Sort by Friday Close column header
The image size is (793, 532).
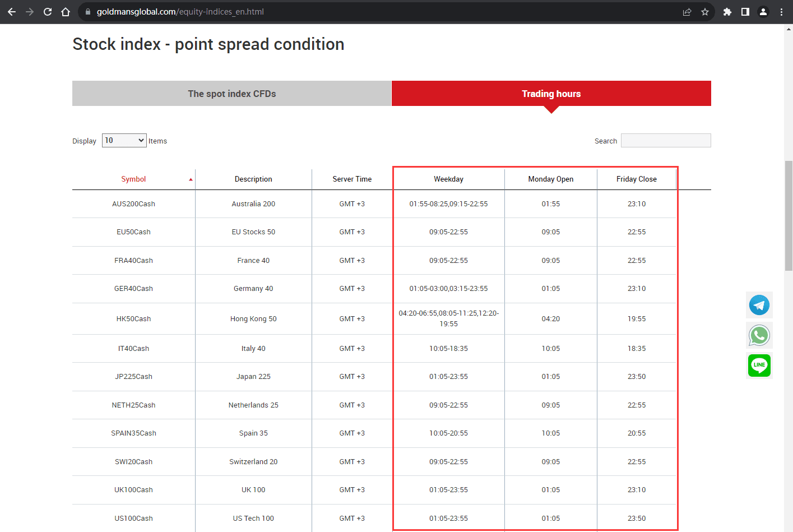[x=637, y=179]
